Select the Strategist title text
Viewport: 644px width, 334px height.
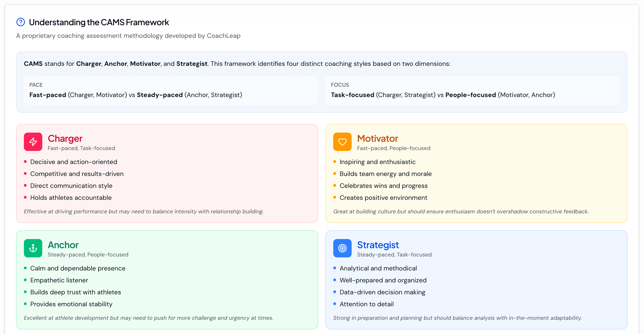tap(378, 245)
